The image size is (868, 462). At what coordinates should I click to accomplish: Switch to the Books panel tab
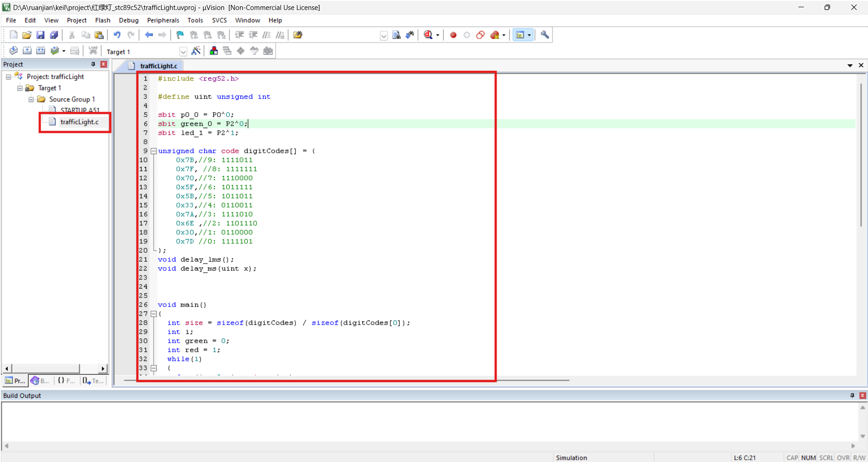[40, 381]
